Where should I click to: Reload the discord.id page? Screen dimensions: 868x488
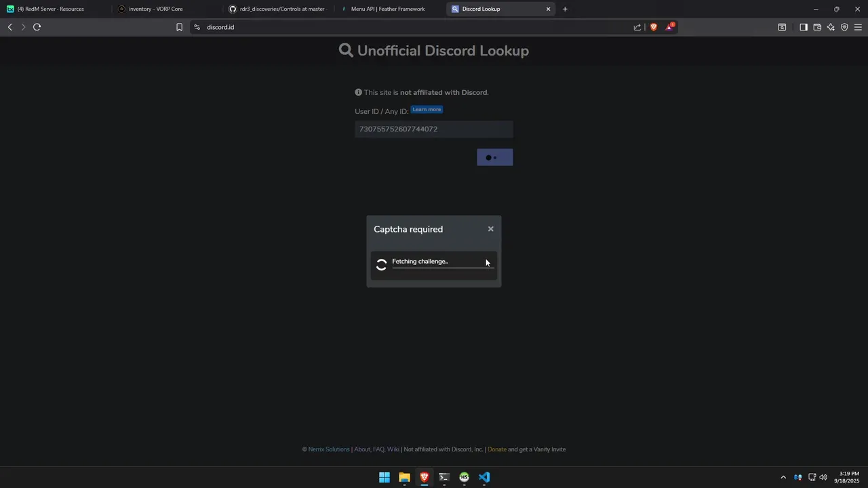pyautogui.click(x=37, y=27)
